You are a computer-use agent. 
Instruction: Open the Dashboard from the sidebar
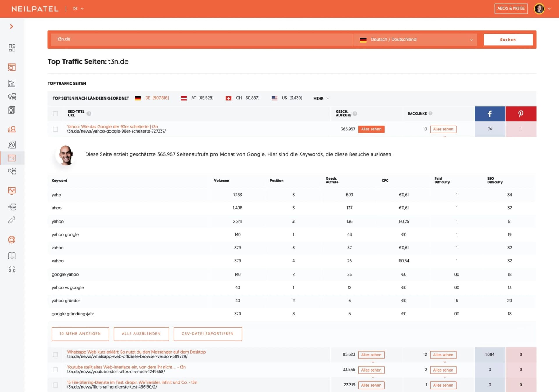pyautogui.click(x=12, y=48)
